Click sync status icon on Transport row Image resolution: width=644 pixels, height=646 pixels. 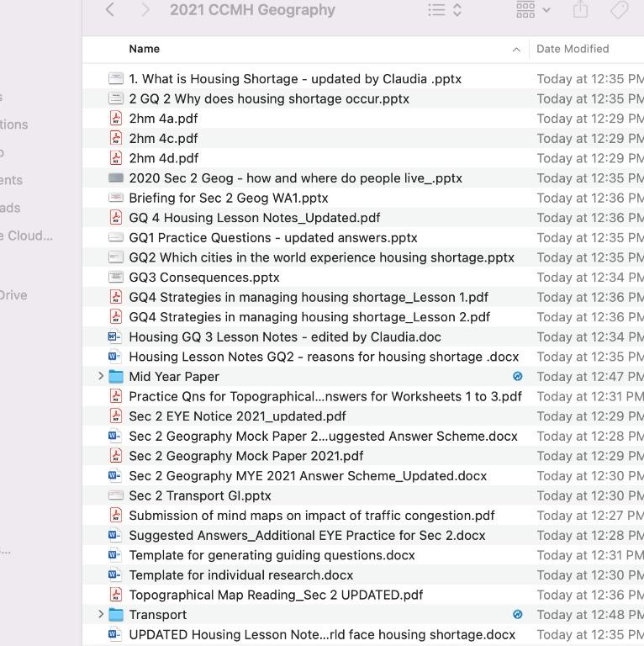518,615
